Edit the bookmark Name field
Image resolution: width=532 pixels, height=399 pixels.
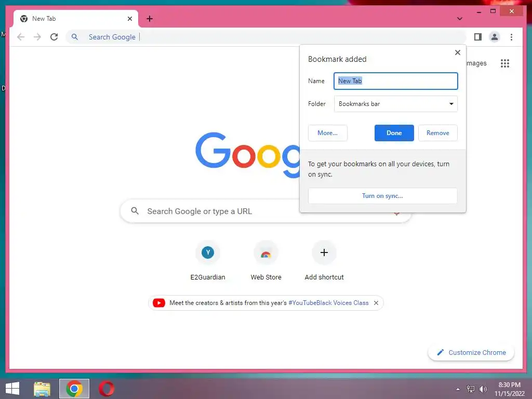click(x=395, y=81)
